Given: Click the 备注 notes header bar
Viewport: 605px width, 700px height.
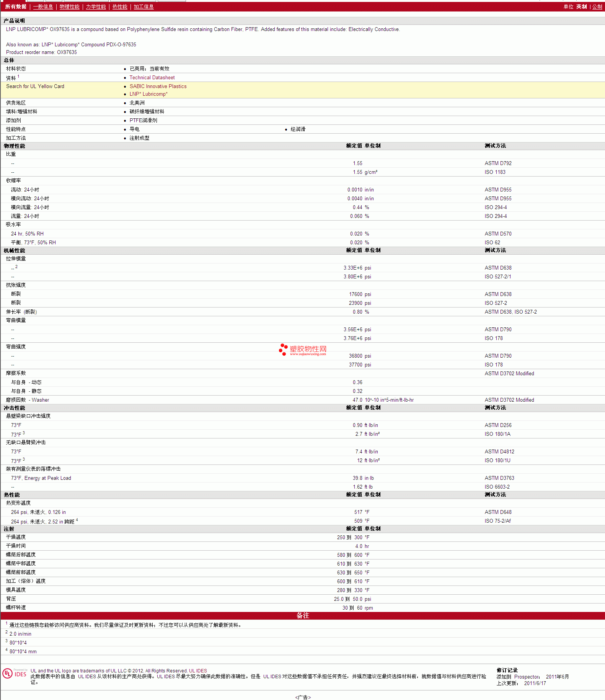Looking at the screenshot, I should click(302, 615).
